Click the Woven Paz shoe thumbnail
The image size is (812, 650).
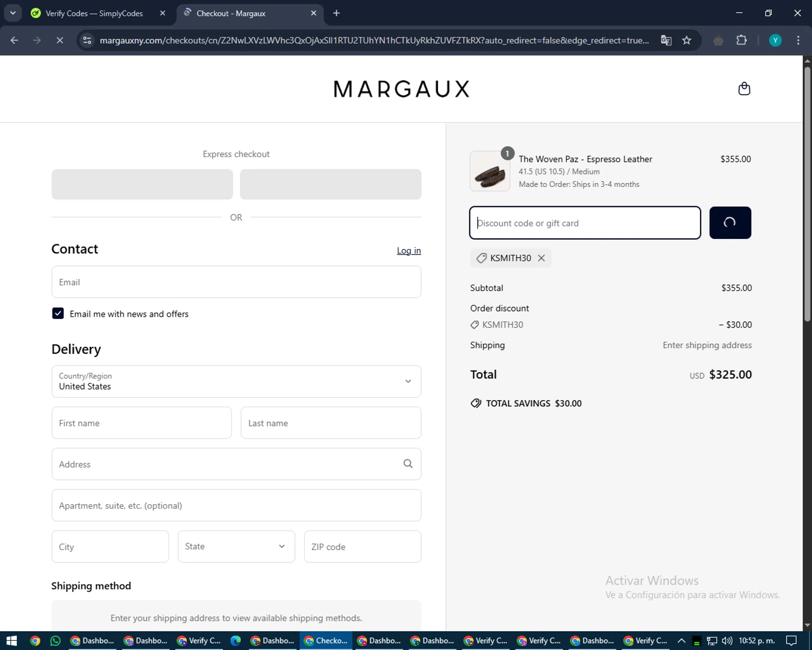pyautogui.click(x=490, y=171)
